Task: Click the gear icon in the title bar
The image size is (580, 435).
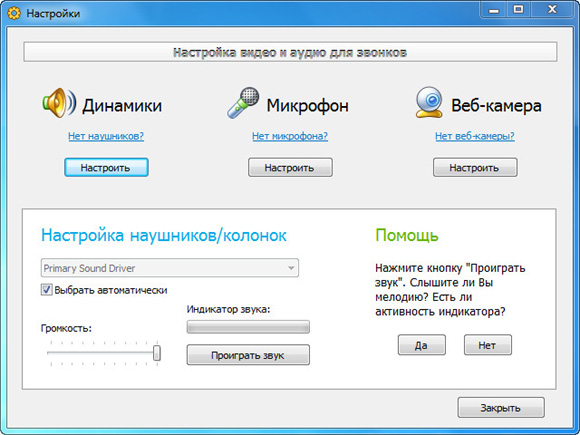Action: 14,14
